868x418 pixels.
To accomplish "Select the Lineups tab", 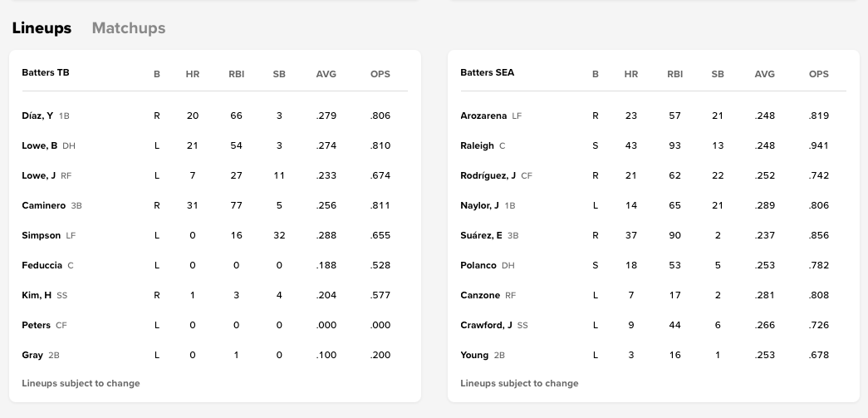I will coord(42,28).
